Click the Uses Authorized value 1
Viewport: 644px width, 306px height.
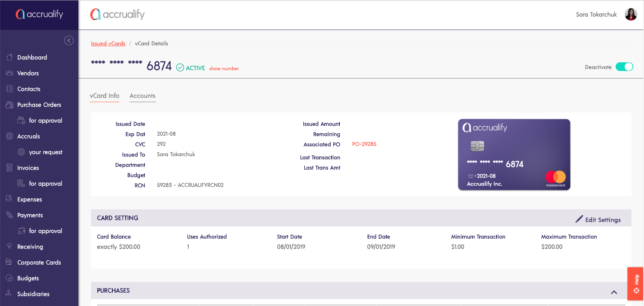[x=188, y=246]
